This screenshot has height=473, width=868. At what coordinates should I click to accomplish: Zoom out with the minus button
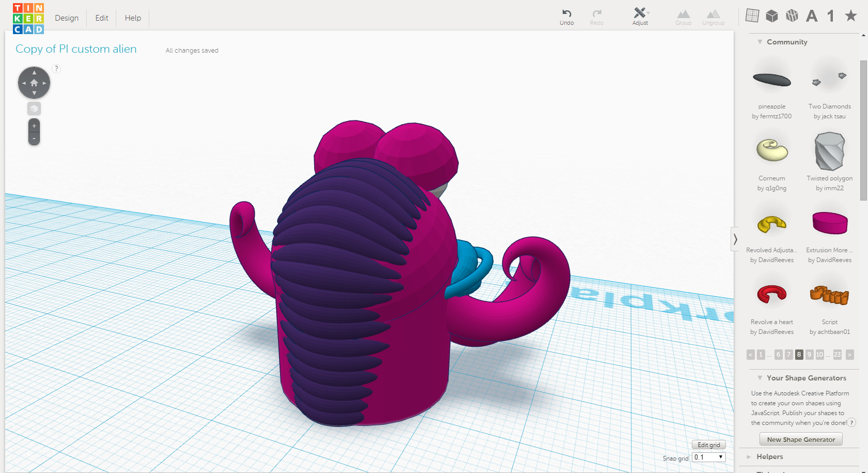click(x=34, y=139)
